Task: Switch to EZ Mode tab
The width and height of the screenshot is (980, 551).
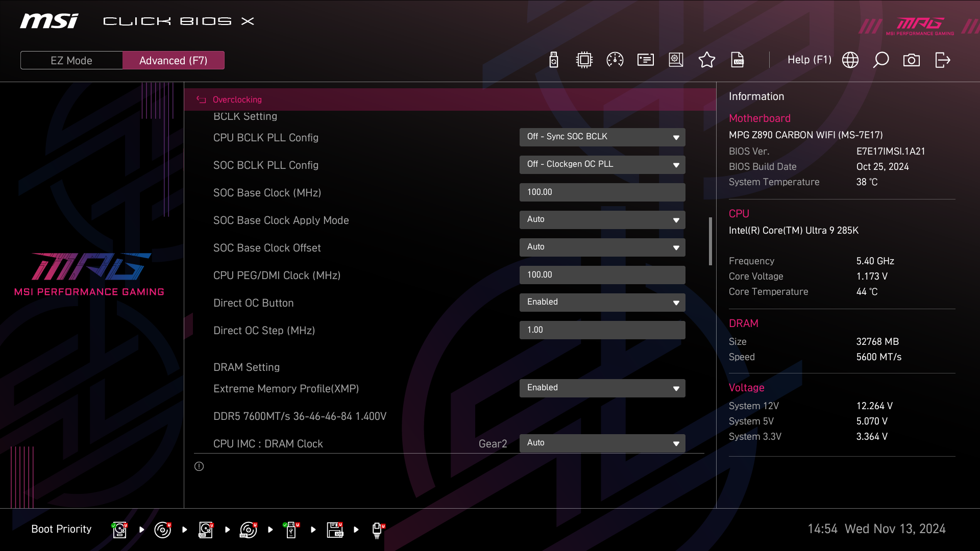Action: 71,60
